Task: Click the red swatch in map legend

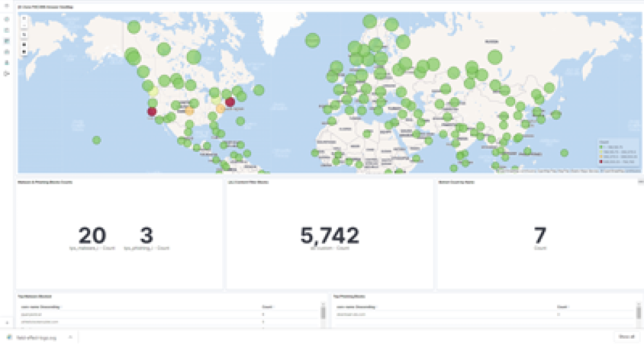Action: pyautogui.click(x=601, y=162)
